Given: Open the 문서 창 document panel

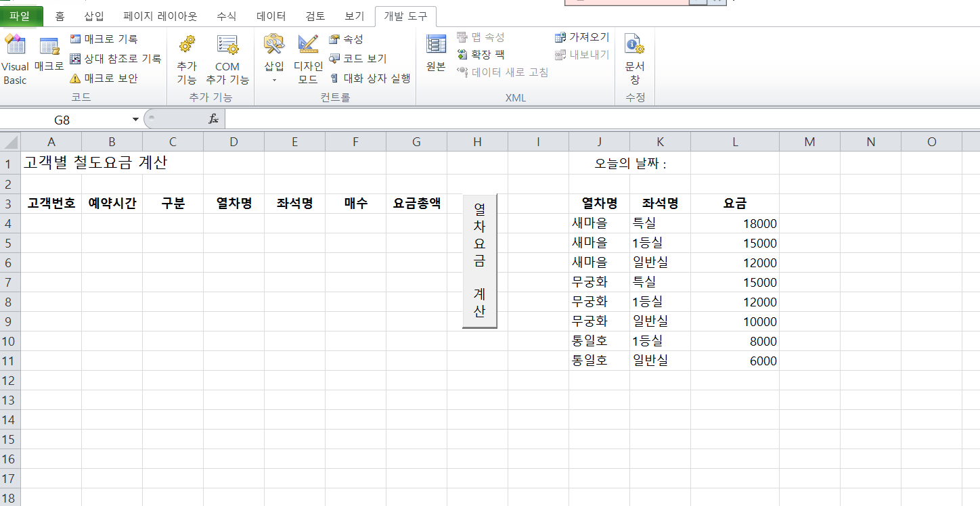Looking at the screenshot, I should click(635, 60).
